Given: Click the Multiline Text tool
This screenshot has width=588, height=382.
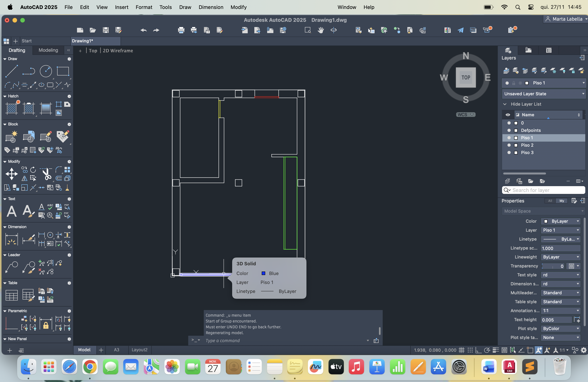Looking at the screenshot, I should coord(12,211).
